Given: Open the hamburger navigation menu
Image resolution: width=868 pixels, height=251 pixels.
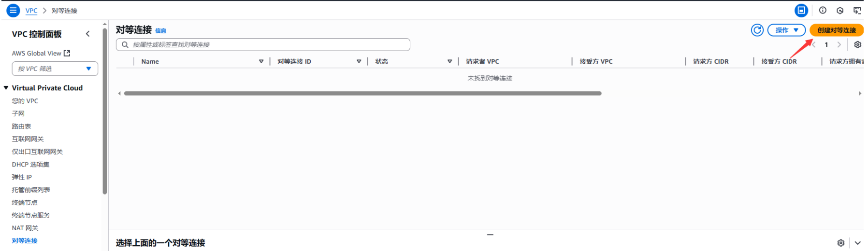Looking at the screenshot, I should coord(13,10).
